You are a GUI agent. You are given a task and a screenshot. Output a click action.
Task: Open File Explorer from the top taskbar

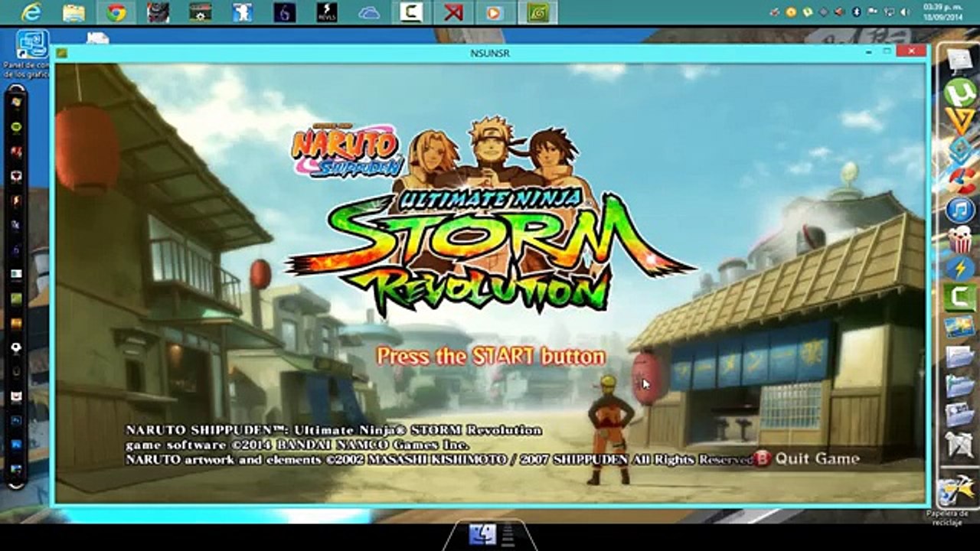[x=73, y=12]
